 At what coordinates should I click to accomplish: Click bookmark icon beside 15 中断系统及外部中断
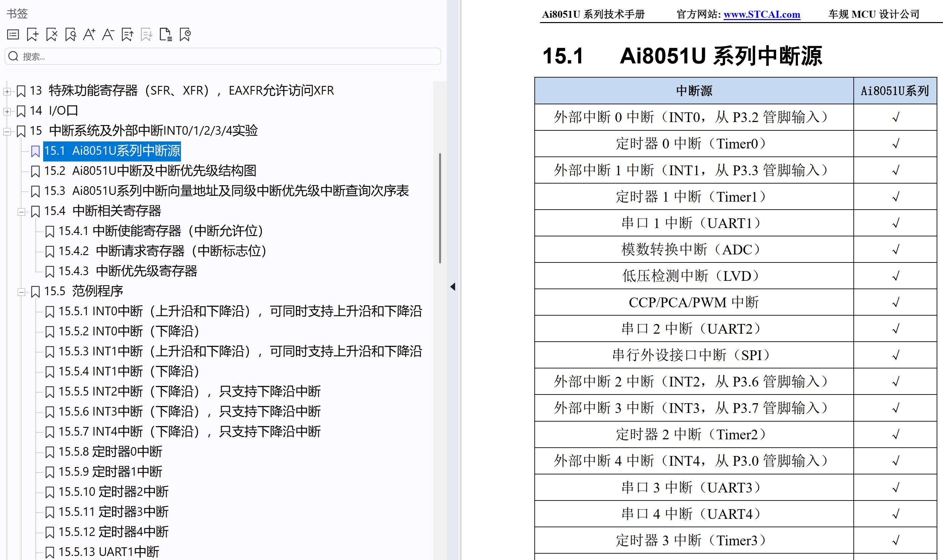pyautogui.click(x=21, y=131)
